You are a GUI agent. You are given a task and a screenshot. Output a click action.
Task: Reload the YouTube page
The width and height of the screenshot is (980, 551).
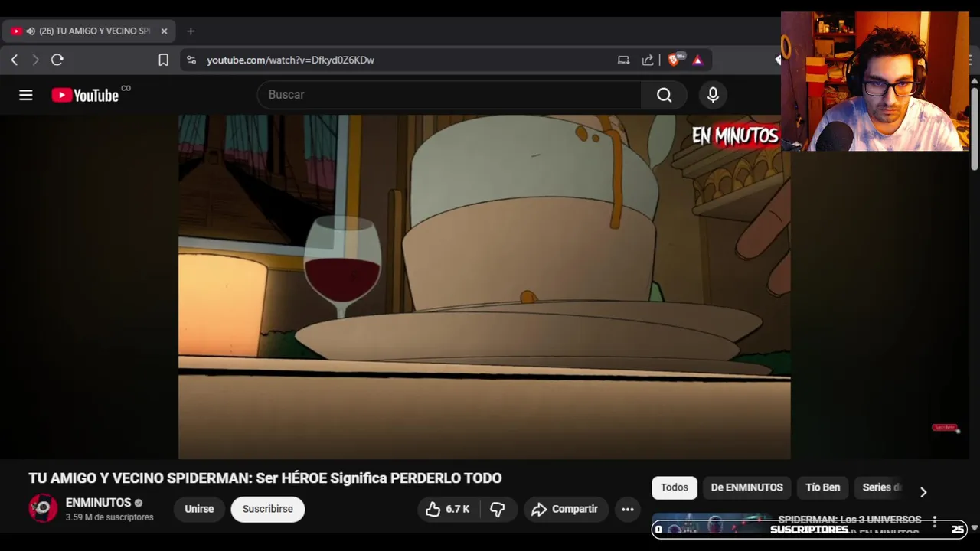(57, 60)
